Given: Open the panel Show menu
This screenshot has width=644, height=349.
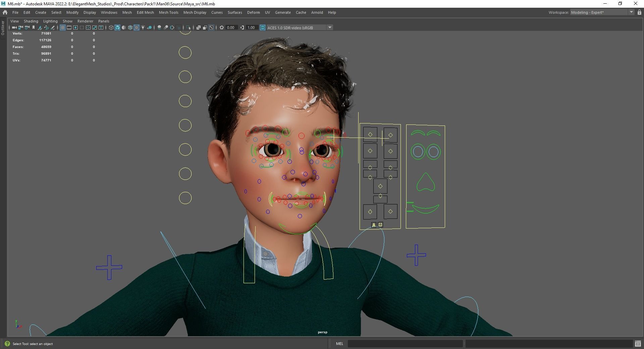Looking at the screenshot, I should click(x=67, y=21).
